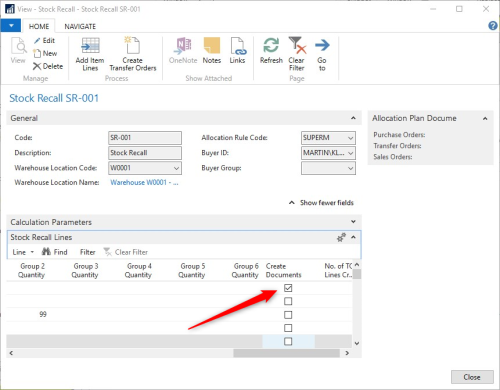Open OneNote attachment

click(x=183, y=51)
